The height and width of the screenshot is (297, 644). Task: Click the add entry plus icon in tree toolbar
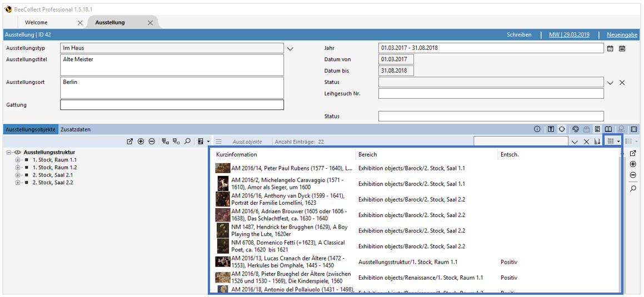[x=141, y=142]
